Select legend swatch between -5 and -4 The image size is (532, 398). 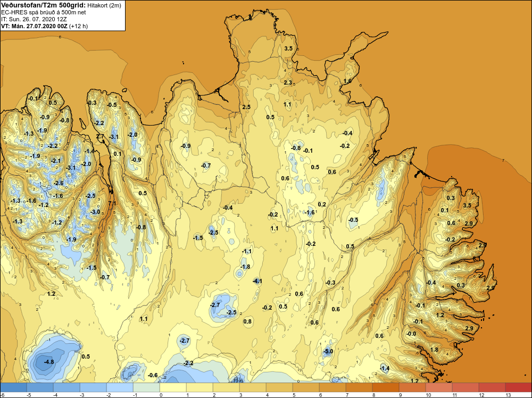(40, 387)
